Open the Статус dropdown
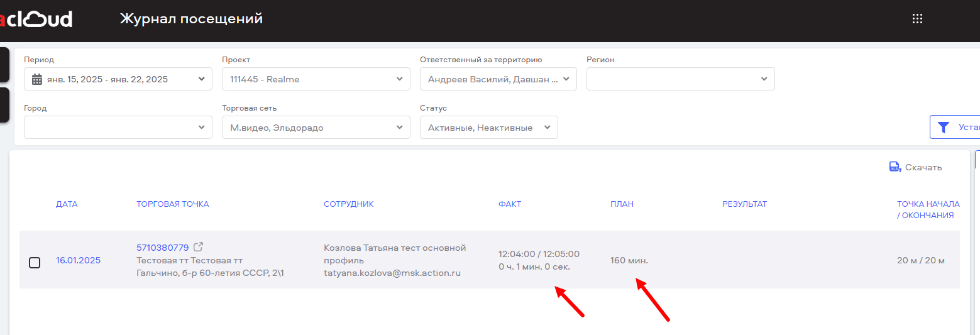Screen dimensions: 980x335 coord(489,128)
